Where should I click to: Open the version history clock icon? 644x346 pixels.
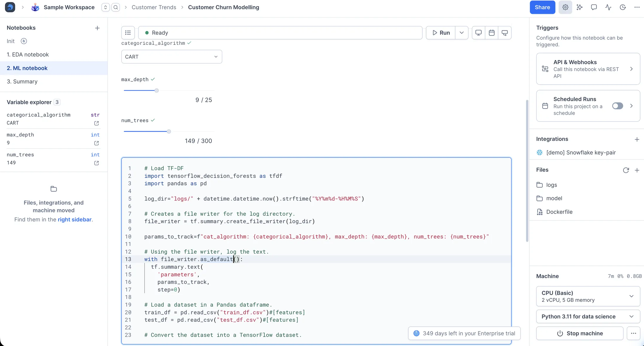point(623,7)
